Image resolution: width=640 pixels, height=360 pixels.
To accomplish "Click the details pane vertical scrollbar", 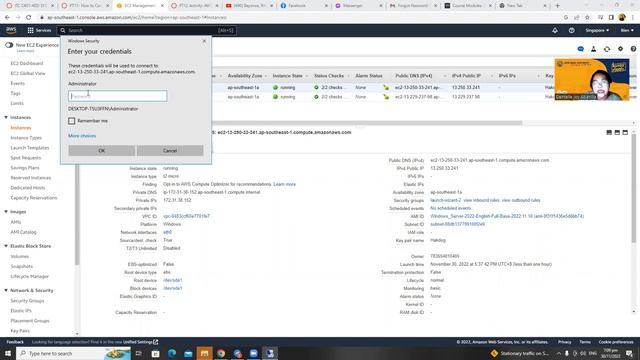I will pyautogui.click(x=633, y=188).
